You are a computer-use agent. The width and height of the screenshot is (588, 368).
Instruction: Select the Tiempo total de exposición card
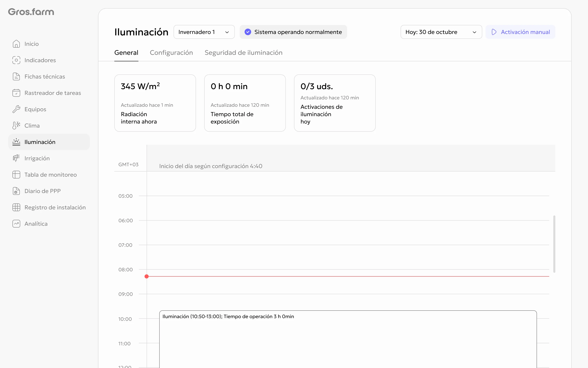tap(245, 103)
